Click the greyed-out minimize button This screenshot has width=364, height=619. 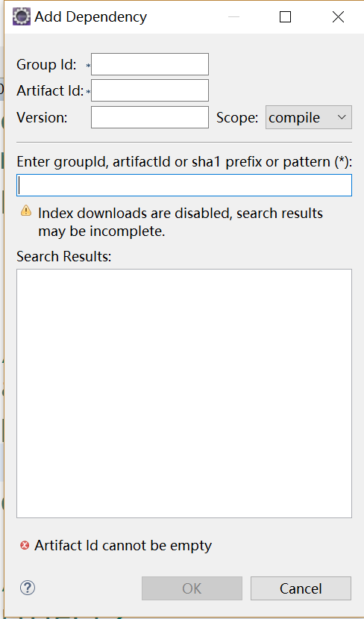[x=234, y=17]
